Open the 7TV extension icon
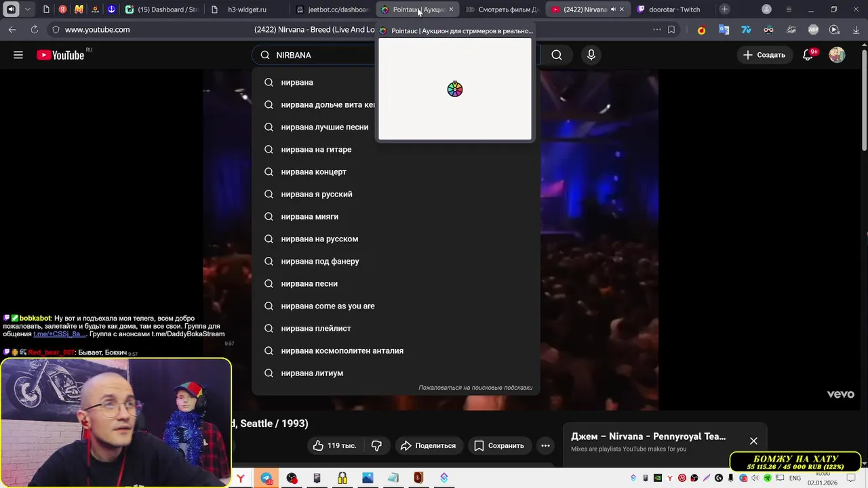This screenshot has width=868, height=488. tap(746, 30)
